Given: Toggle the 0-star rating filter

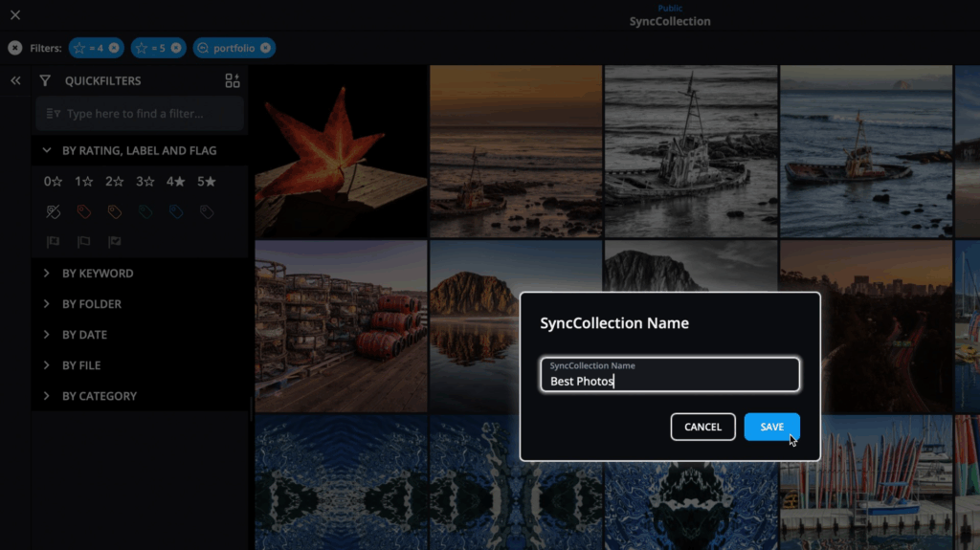Looking at the screenshot, I should tap(53, 181).
